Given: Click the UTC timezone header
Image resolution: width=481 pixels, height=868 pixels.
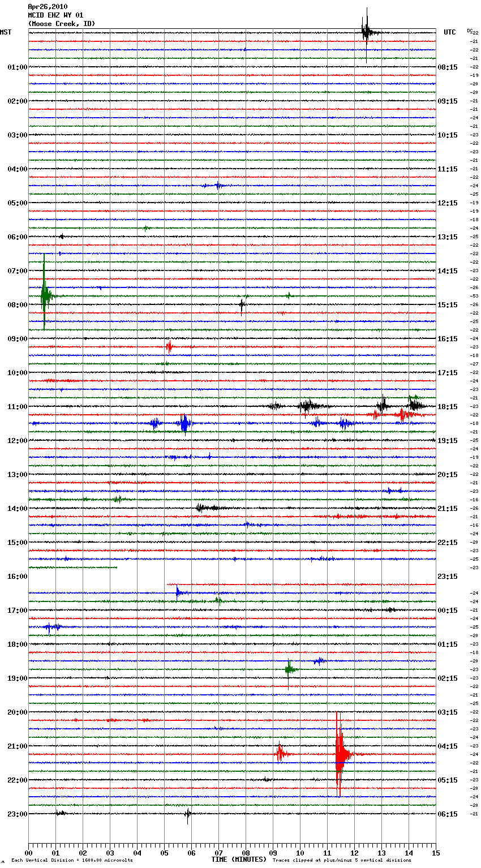Looking at the screenshot, I should 450,32.
